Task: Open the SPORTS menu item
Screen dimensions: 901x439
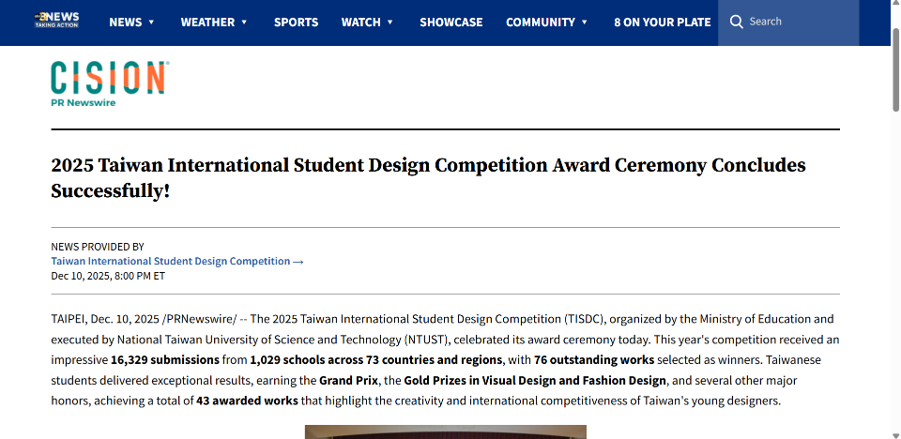Action: click(x=296, y=22)
